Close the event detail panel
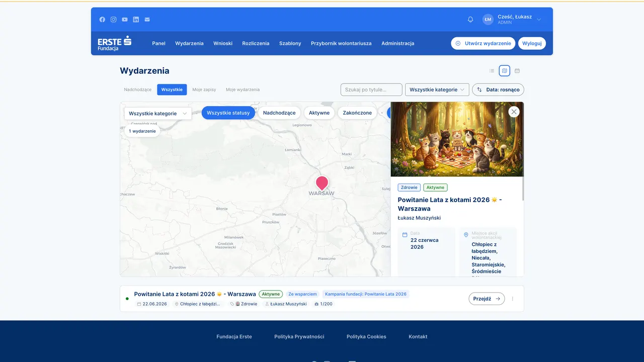The height and width of the screenshot is (362, 644). click(x=514, y=112)
